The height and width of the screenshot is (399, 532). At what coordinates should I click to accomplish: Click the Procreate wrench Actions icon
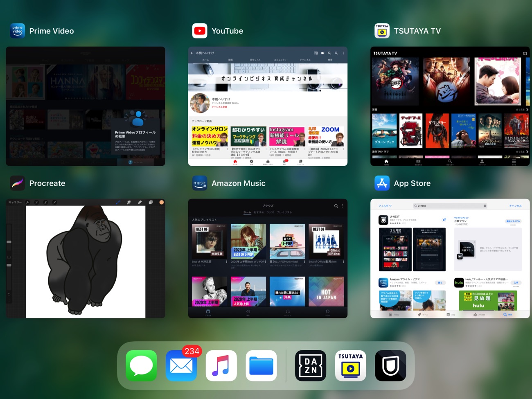point(27,202)
